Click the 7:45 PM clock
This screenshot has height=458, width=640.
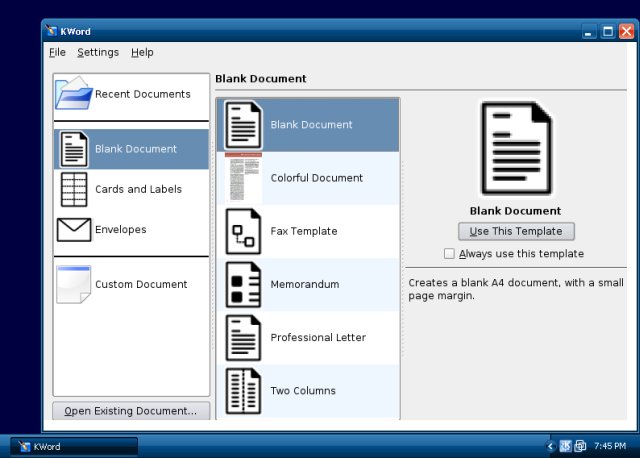pos(610,446)
